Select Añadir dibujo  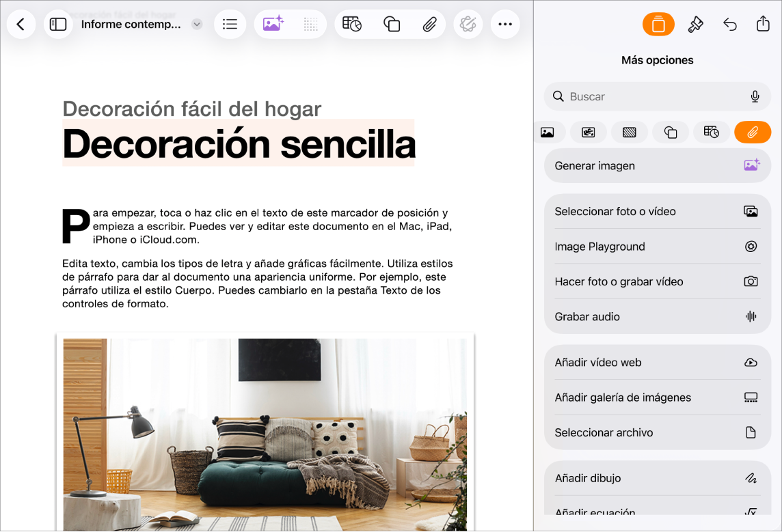point(658,478)
